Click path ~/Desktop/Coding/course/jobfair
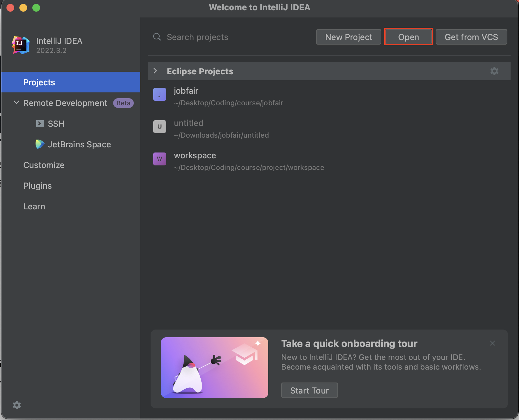Viewport: 519px width, 420px height. point(228,103)
